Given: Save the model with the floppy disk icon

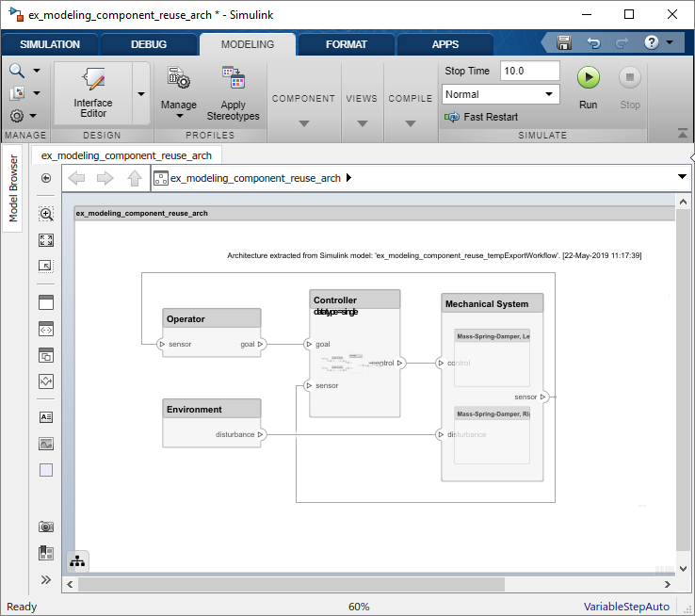Looking at the screenshot, I should pos(564,43).
